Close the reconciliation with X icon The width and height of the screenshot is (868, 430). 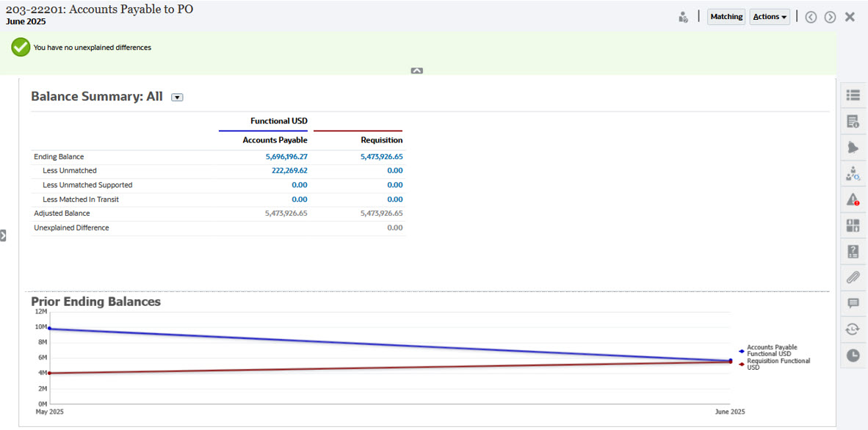click(850, 17)
